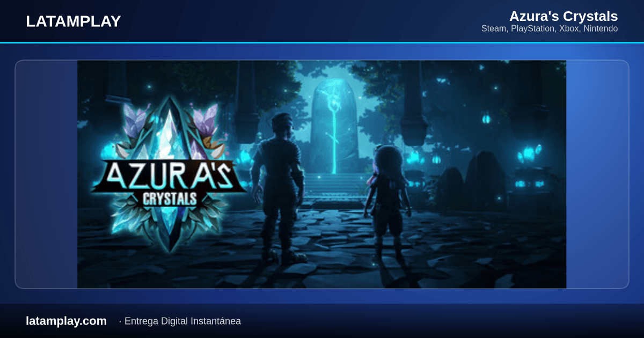Screen dimensions: 644x338
Task: Open the Azura's Crystals game banner image
Action: point(321,174)
